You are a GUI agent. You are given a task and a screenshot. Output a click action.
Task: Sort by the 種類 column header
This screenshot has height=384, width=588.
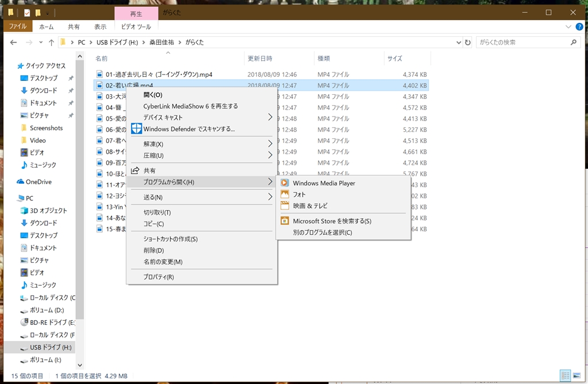point(349,58)
